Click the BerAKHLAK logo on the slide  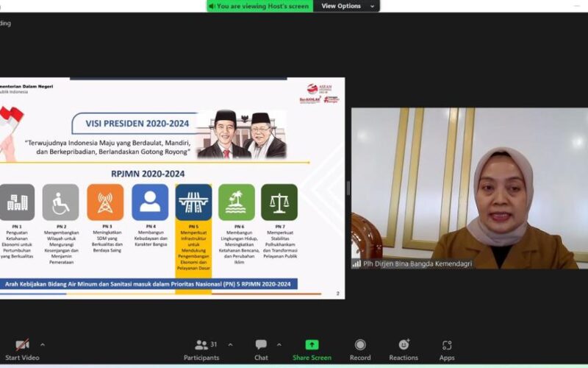pyautogui.click(x=310, y=100)
